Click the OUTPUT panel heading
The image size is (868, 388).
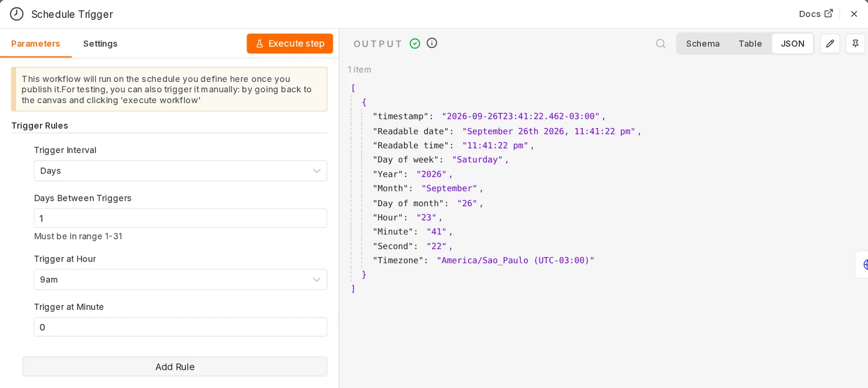pyautogui.click(x=378, y=43)
